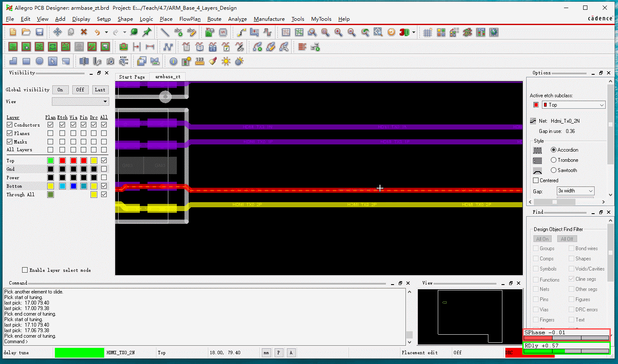Select the Trombone style radio button
The image size is (618, 364).
[553, 160]
